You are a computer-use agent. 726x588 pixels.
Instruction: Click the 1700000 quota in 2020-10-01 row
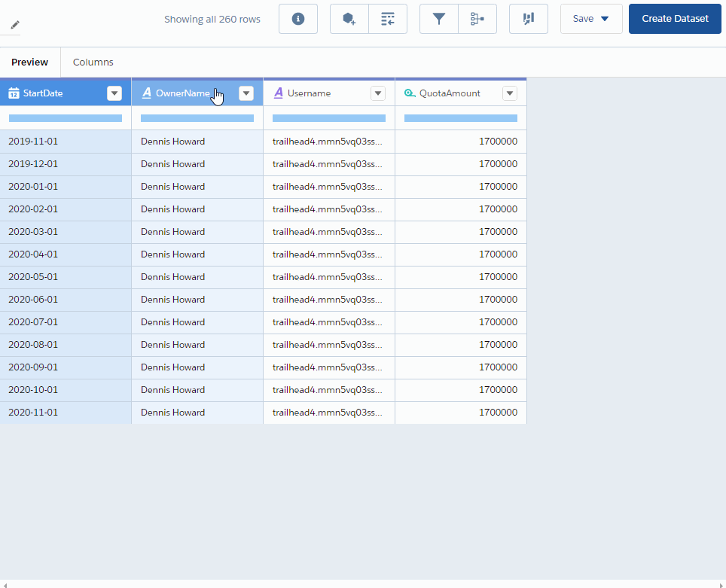461,390
